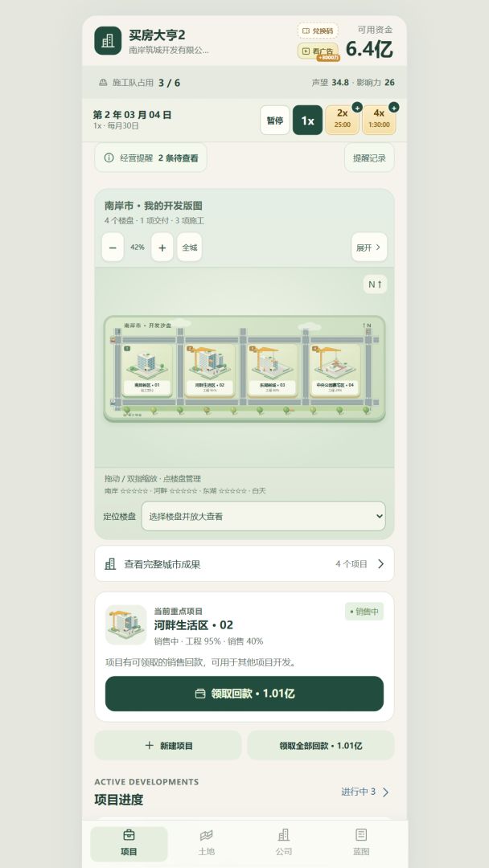Click the 施工队占用 helmet icon

tap(103, 83)
